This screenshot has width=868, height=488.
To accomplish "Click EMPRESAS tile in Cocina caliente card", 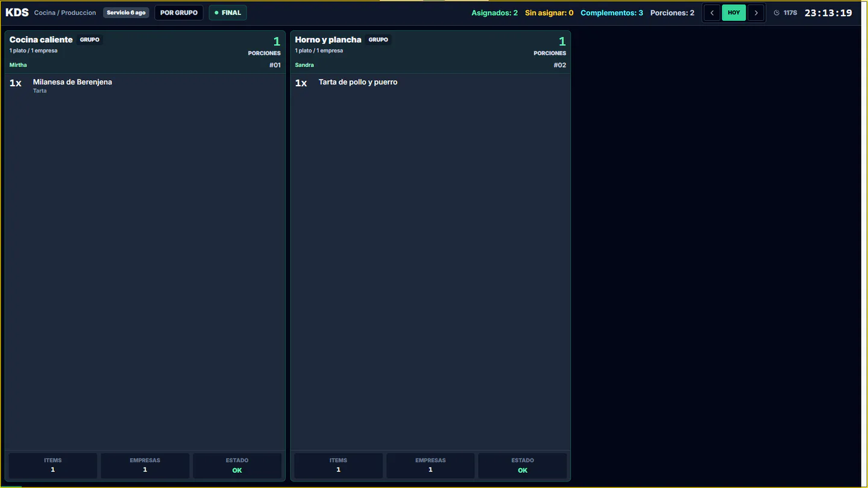I will click(145, 466).
